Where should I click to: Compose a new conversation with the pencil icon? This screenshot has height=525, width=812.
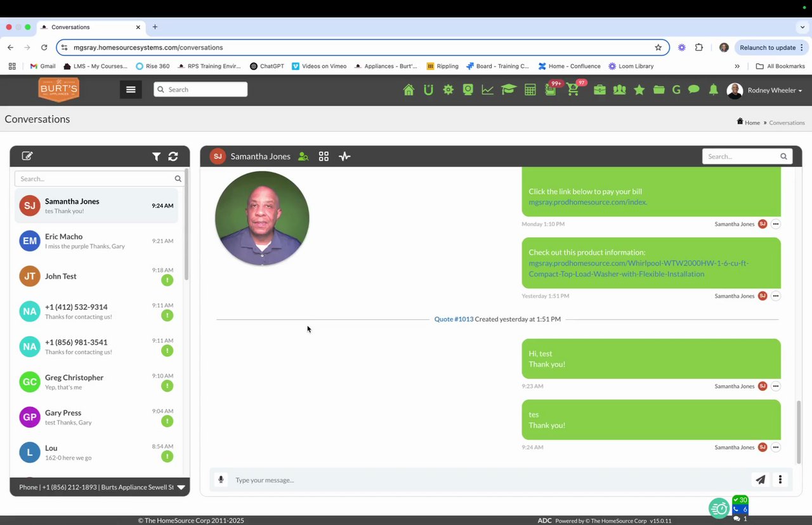coord(27,156)
